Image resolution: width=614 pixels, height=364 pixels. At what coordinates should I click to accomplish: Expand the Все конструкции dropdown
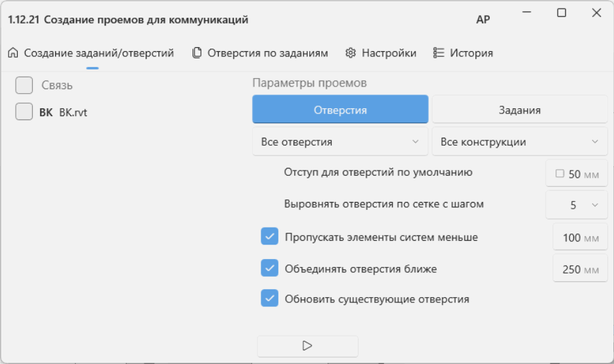pos(519,142)
